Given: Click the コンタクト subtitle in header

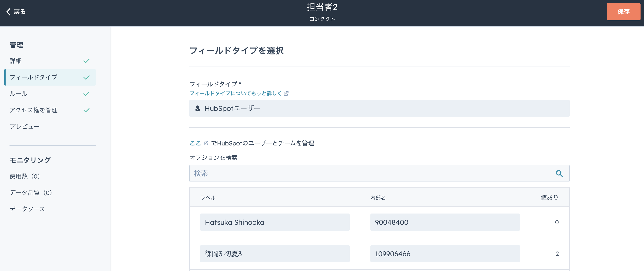Looking at the screenshot, I should [x=322, y=19].
